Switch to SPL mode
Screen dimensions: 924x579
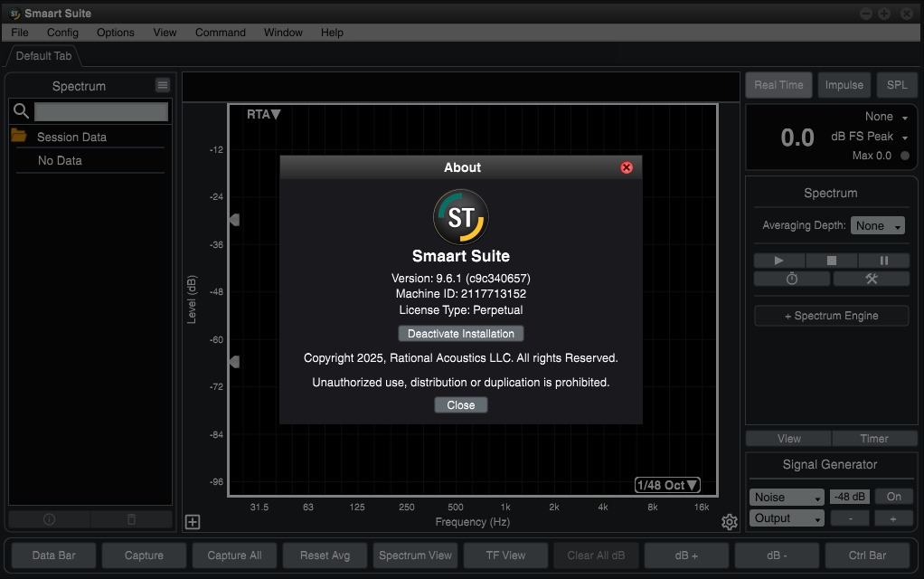[x=896, y=85]
